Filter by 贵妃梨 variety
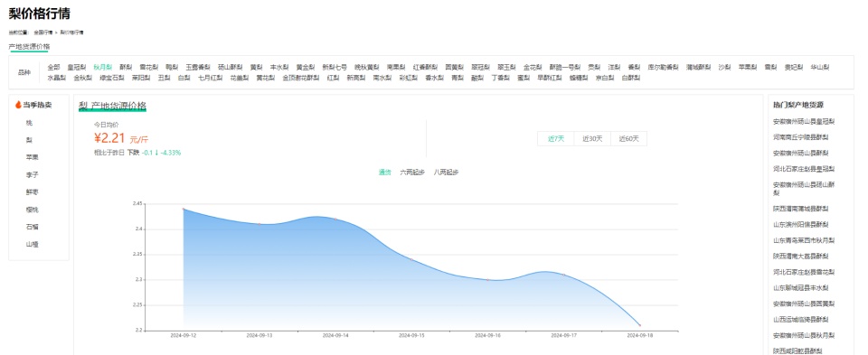Viewport: 868px width, 355px height. (x=794, y=67)
